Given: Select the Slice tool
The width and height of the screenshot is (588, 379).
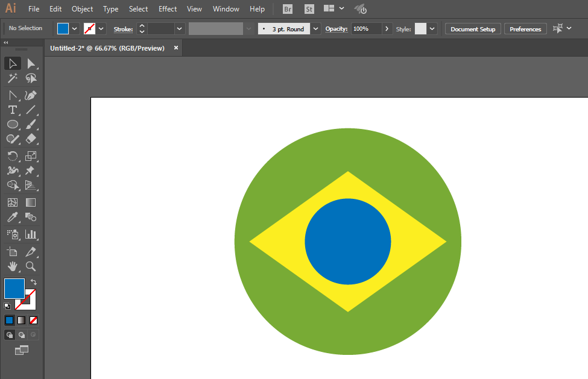Looking at the screenshot, I should (31, 252).
